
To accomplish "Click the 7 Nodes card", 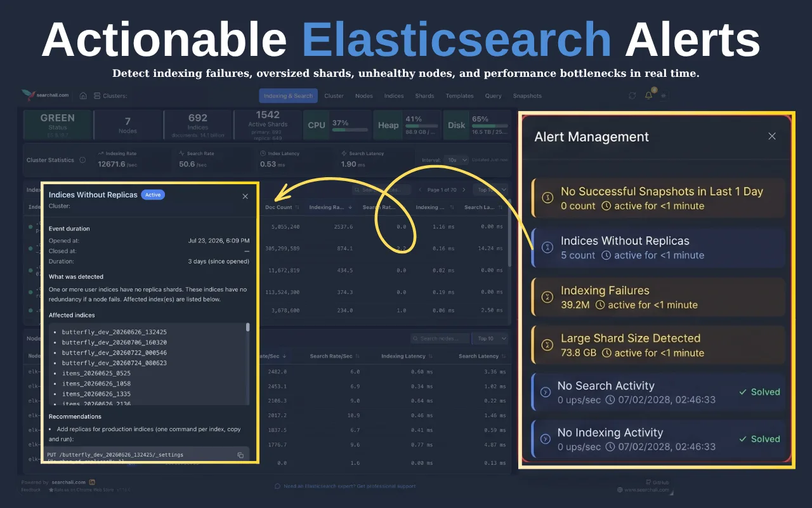I will [128, 125].
